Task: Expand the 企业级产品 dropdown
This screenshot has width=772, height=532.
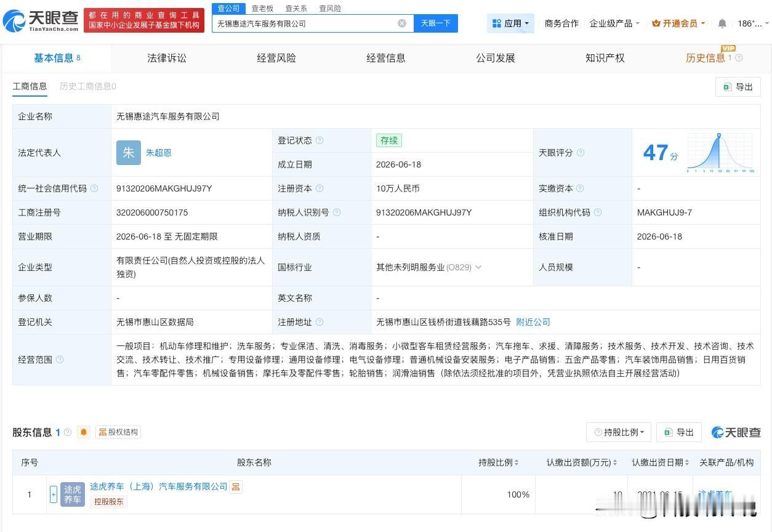Action: point(614,23)
